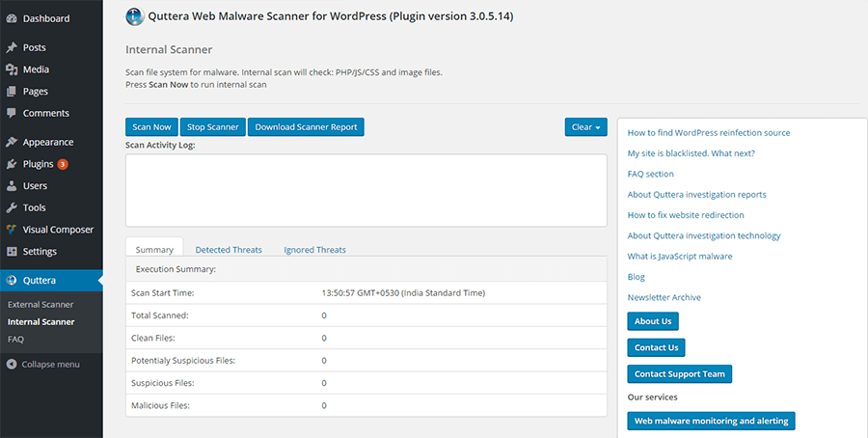Click the Visual Composer icon
The image size is (868, 438).
pos(12,230)
